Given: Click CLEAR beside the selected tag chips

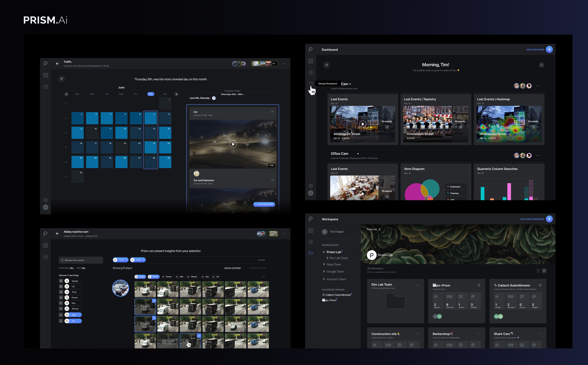Looking at the screenshot, I should click(261, 260).
